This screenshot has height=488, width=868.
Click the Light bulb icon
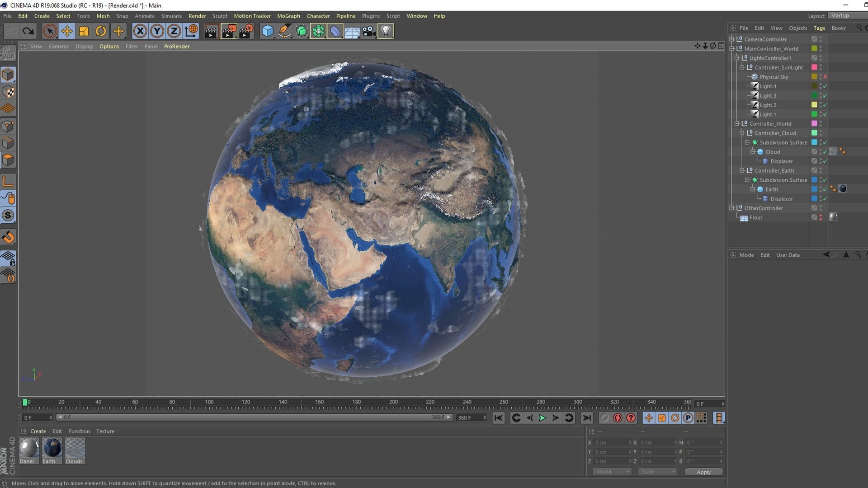[386, 31]
